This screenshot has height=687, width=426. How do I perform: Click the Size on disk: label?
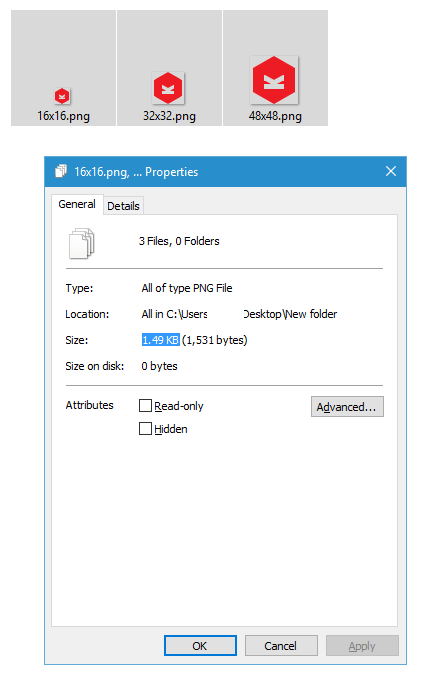95,366
